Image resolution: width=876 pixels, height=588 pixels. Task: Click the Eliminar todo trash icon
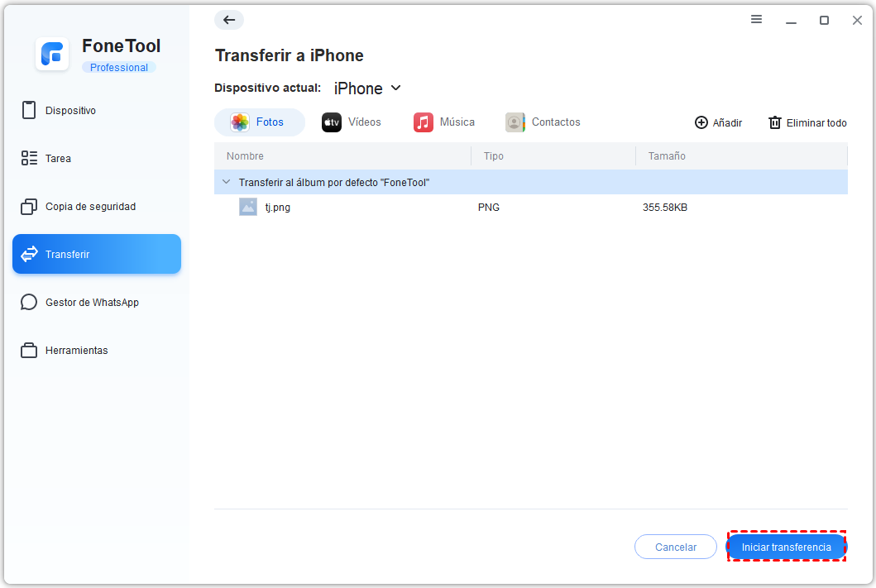click(x=775, y=122)
